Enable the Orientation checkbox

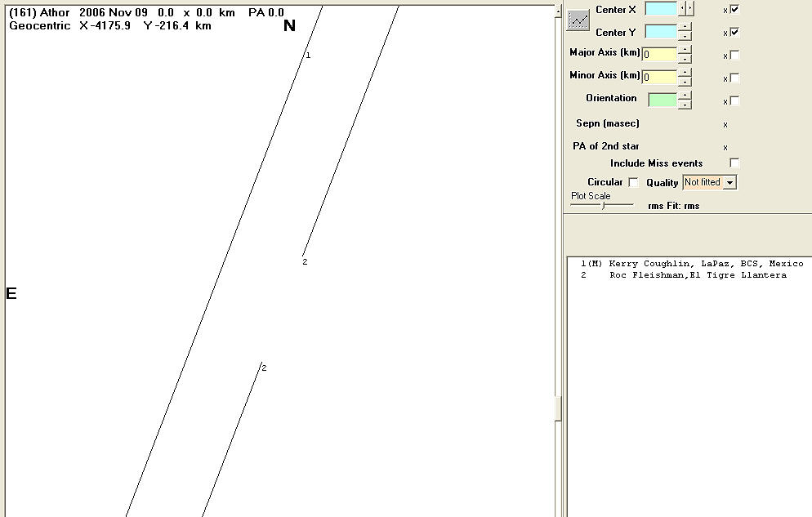pos(734,100)
